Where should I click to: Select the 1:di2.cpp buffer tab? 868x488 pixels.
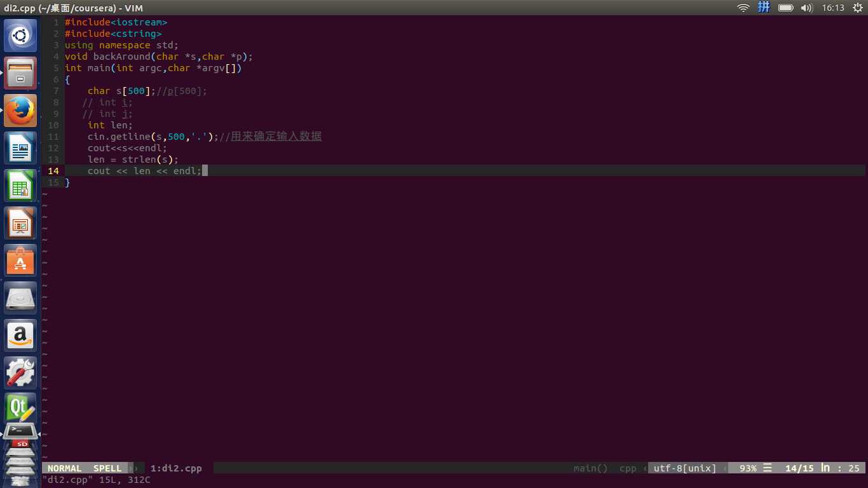pos(176,468)
